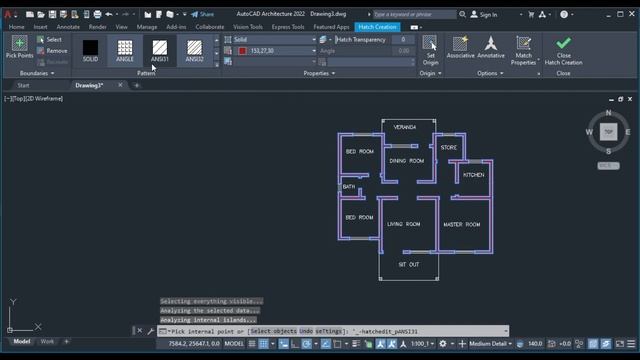Choose the ANSI32 hatch pattern
Image resolution: width=640 pixels, height=360 pixels.
coord(194,51)
